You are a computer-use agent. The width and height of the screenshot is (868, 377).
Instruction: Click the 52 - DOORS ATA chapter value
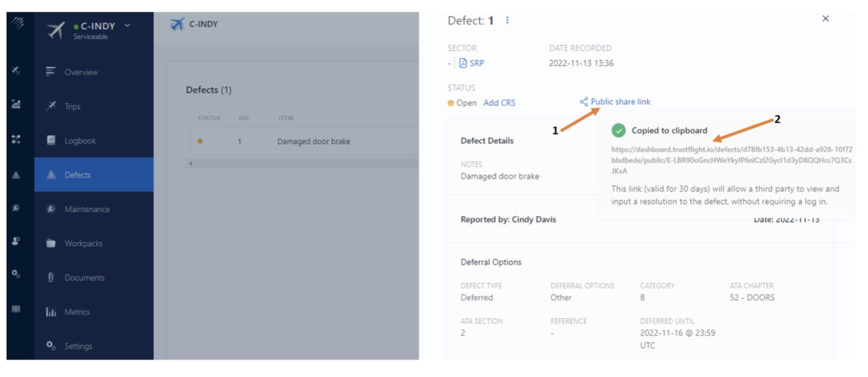(752, 297)
